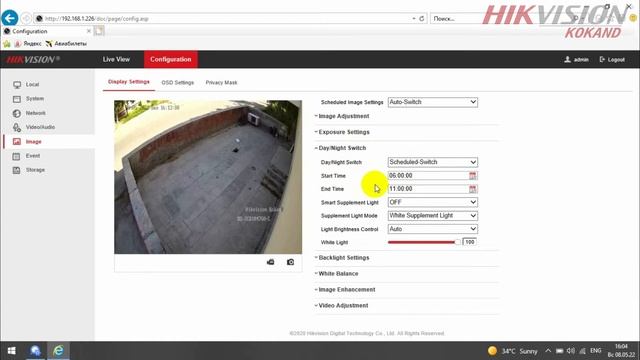Click the ENG language indicator
Image resolution: width=640 pixels, height=360 pixels.
coord(596,351)
